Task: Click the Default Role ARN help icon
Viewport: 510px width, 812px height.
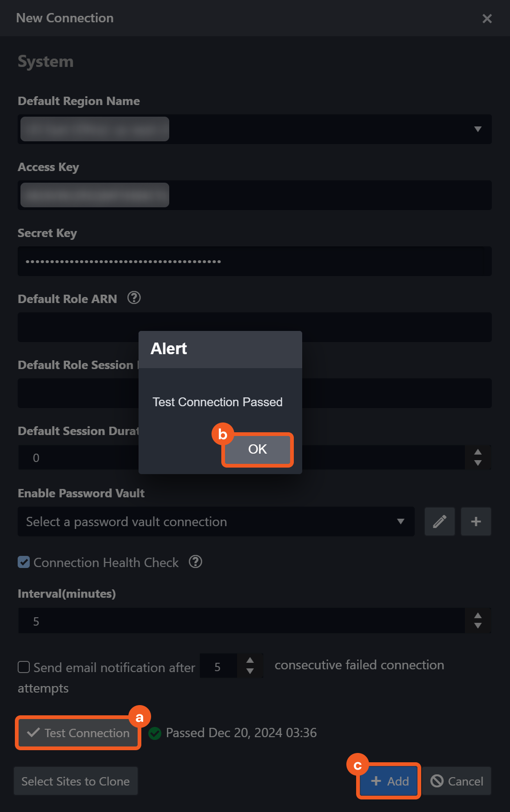Action: [134, 297]
